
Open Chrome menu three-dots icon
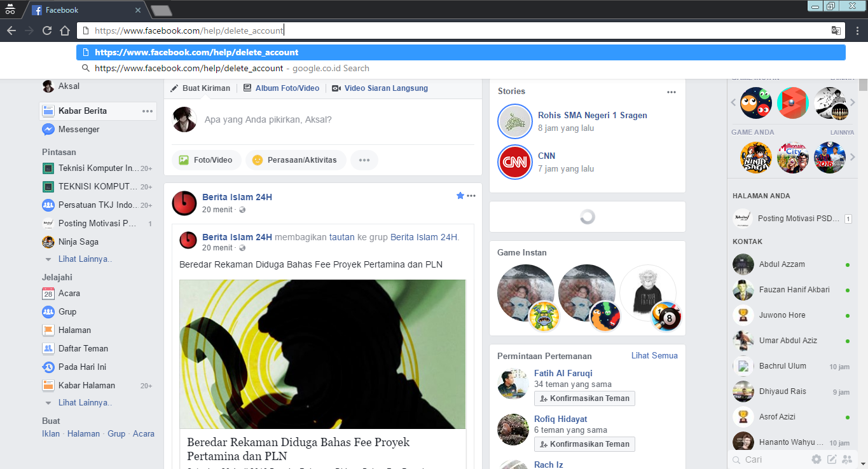(857, 31)
